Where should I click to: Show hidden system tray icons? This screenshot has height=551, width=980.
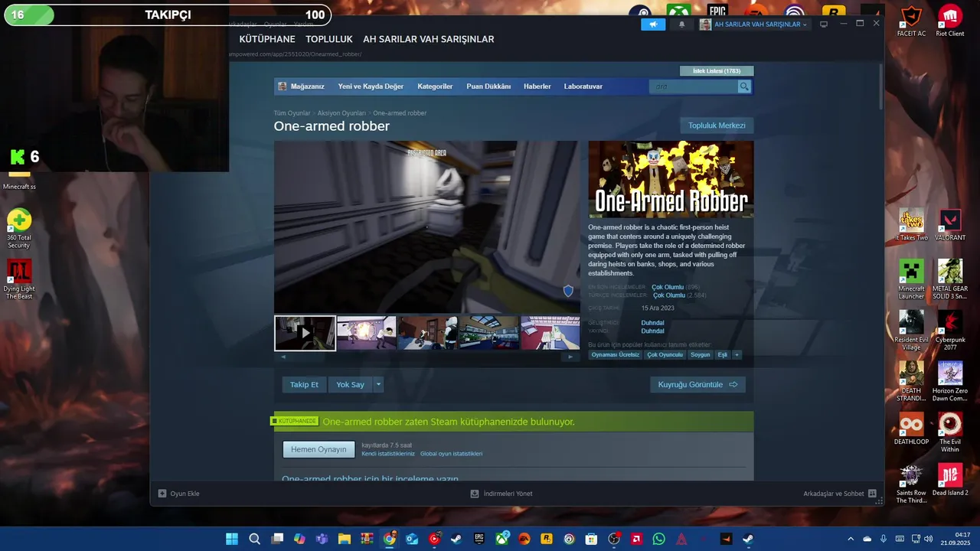pyautogui.click(x=850, y=539)
